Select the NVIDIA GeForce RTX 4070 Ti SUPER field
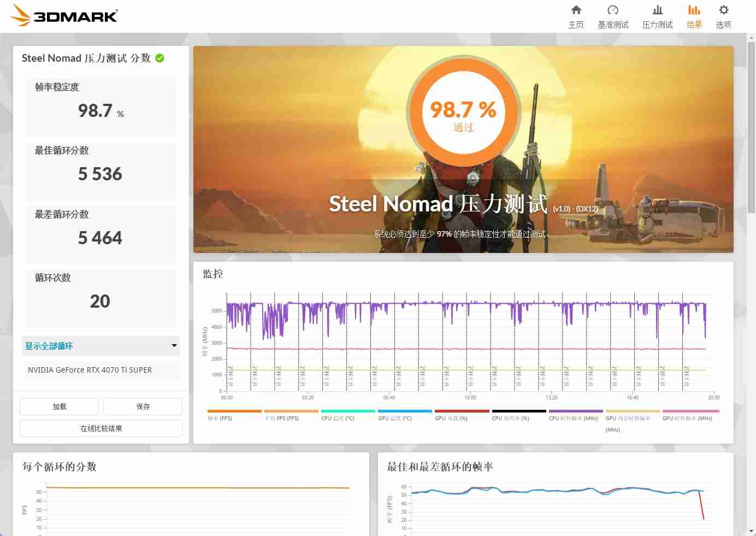The height and width of the screenshot is (536, 756). tap(101, 370)
